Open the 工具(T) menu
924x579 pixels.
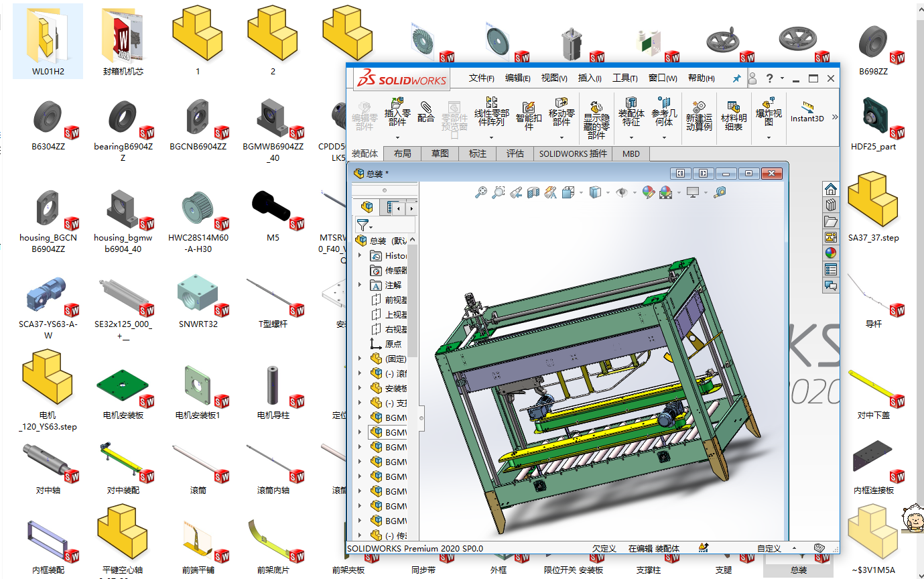pyautogui.click(x=624, y=78)
